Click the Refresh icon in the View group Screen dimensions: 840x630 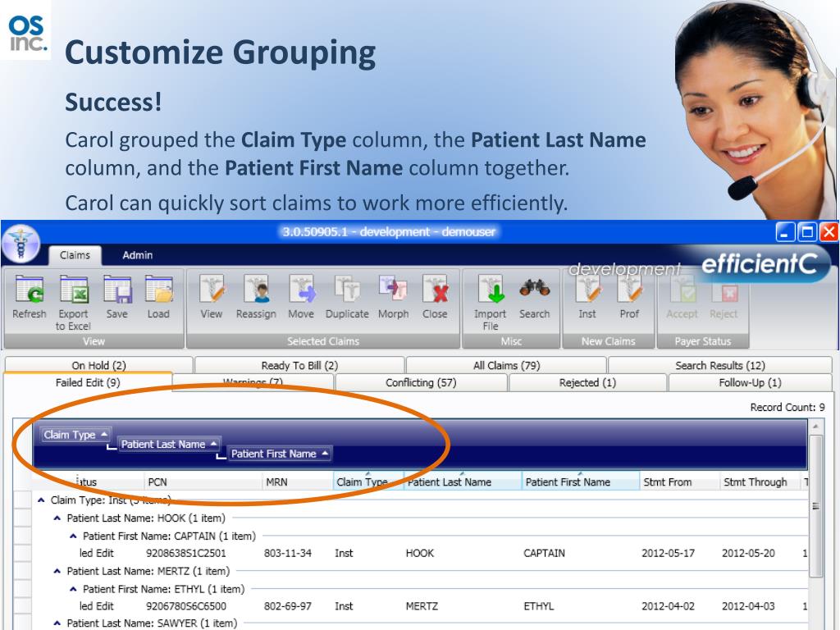click(30, 290)
